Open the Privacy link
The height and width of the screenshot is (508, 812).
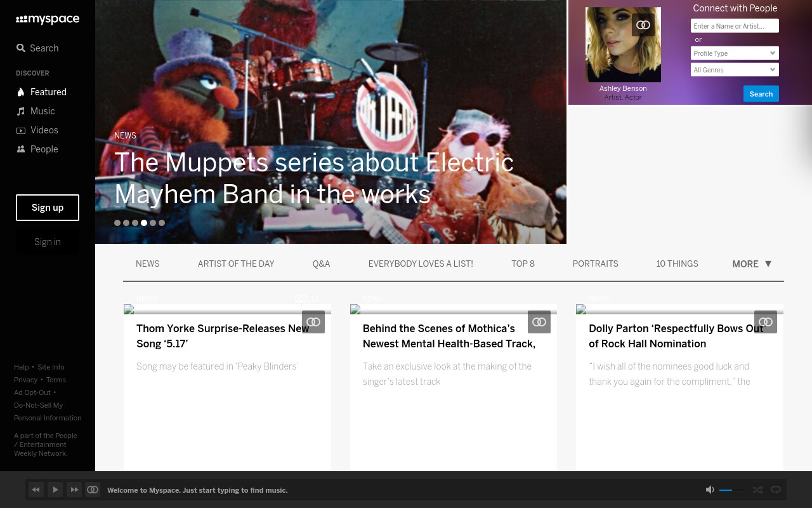tap(26, 380)
